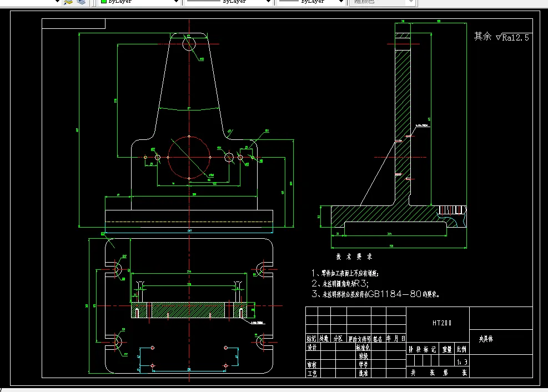Select the 设计 cell in the title block

pyautogui.click(x=312, y=348)
